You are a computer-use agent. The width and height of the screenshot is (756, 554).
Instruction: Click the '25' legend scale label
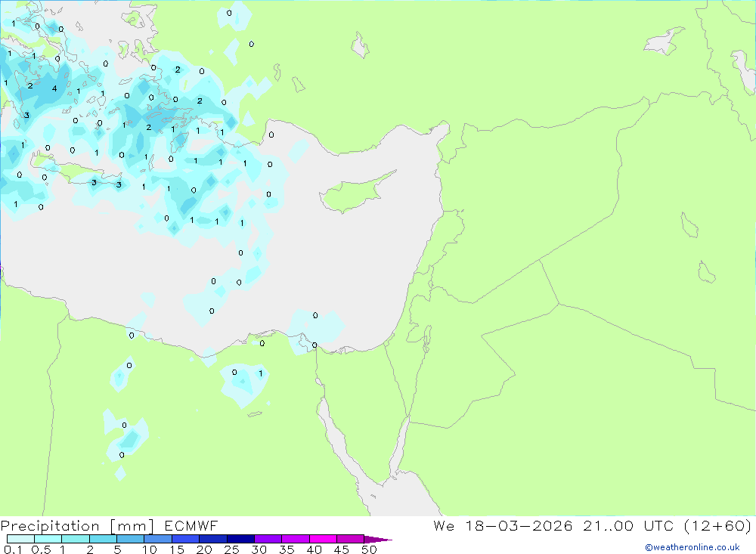[x=231, y=549]
